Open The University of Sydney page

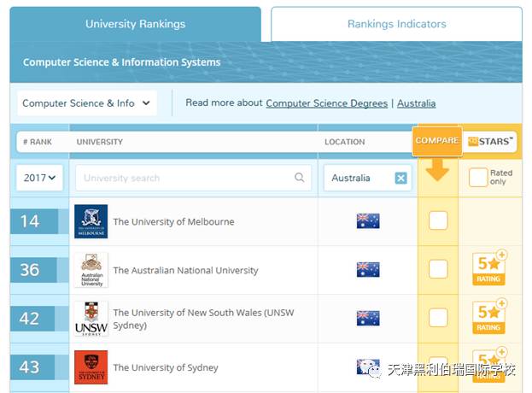click(x=166, y=367)
